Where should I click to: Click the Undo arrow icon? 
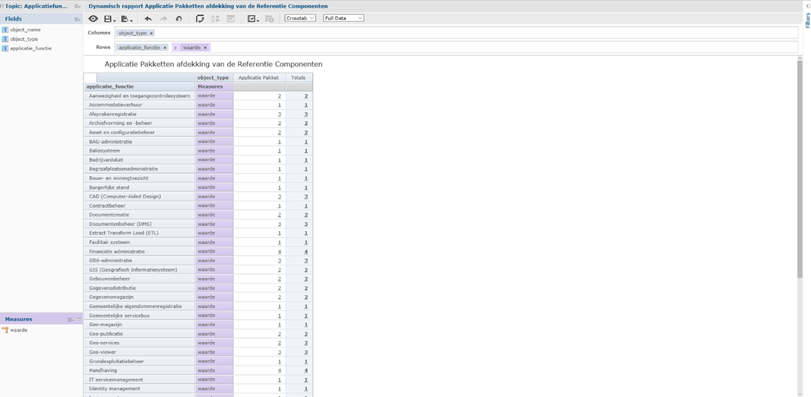[148, 19]
